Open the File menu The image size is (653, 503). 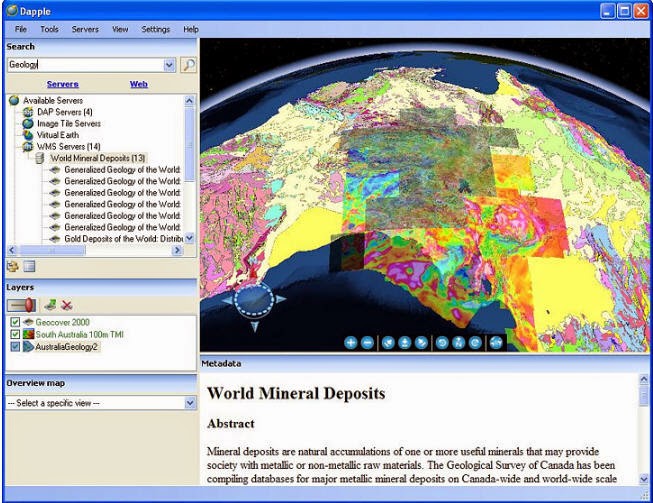click(x=20, y=29)
